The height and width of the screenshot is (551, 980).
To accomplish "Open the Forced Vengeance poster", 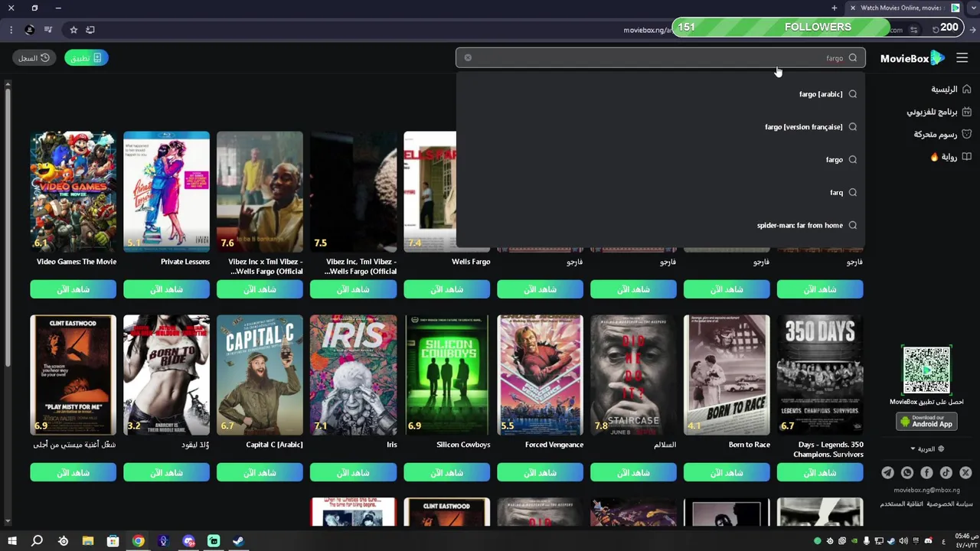I will click(540, 375).
